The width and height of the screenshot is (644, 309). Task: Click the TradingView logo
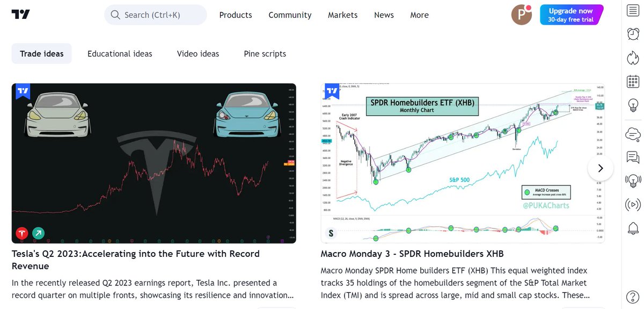[x=20, y=15]
